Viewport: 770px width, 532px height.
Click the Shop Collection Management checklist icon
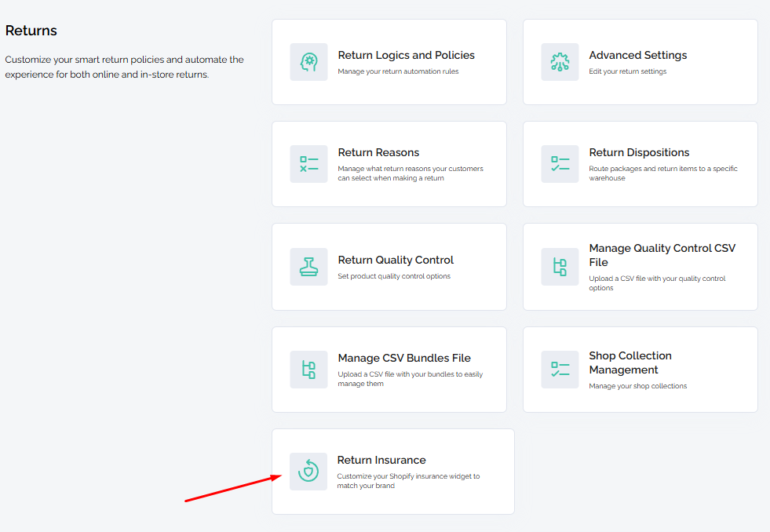coord(560,370)
